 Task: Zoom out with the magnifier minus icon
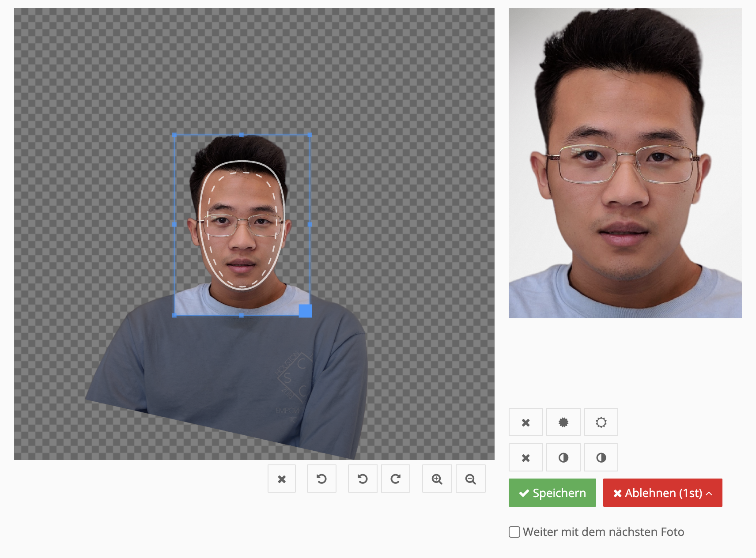[x=471, y=479]
